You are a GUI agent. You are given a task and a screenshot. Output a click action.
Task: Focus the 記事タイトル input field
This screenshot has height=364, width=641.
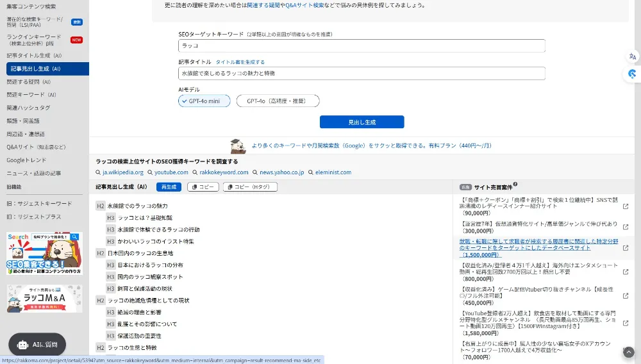[362, 73]
